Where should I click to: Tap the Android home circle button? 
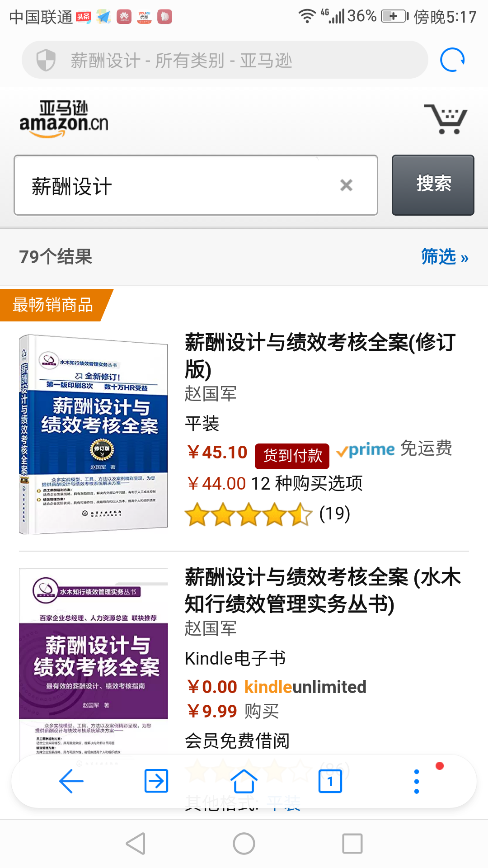click(x=244, y=844)
